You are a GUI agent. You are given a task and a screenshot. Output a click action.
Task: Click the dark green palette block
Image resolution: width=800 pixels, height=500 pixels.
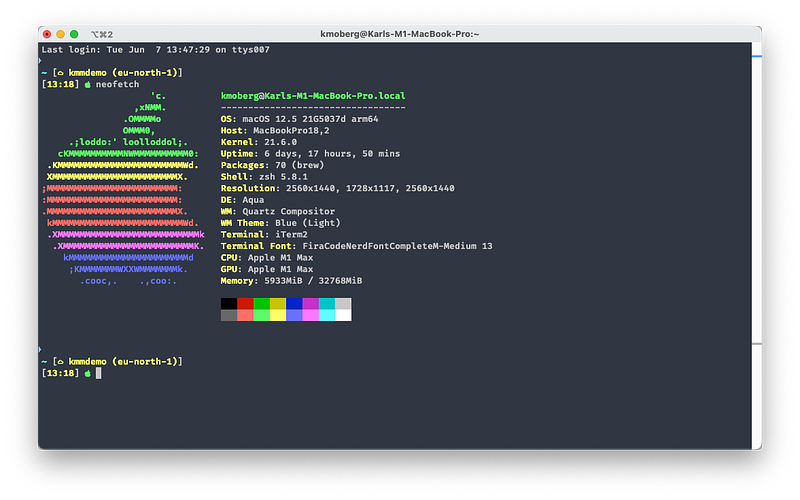tap(261, 304)
